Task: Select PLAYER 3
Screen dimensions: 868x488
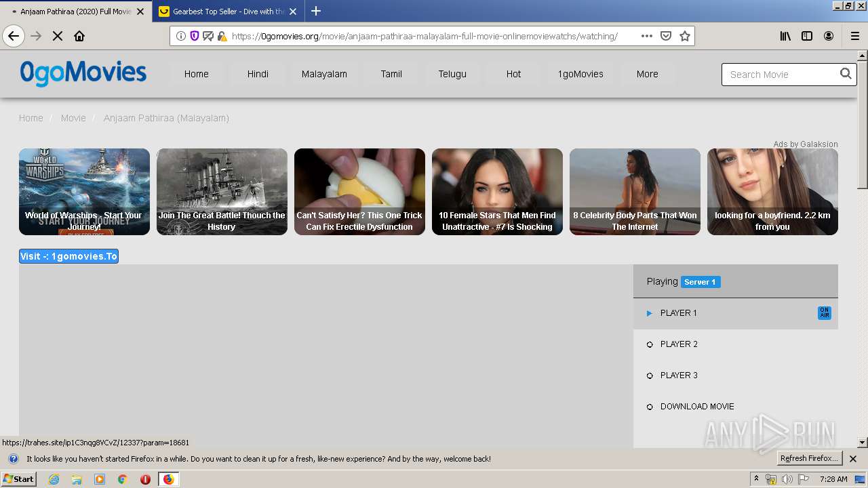Action: (x=735, y=375)
